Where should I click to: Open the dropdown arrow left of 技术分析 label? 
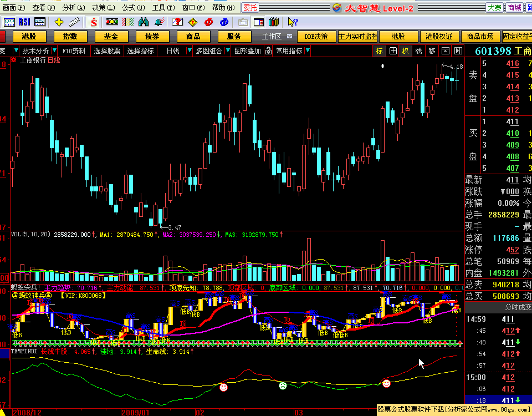(16, 50)
